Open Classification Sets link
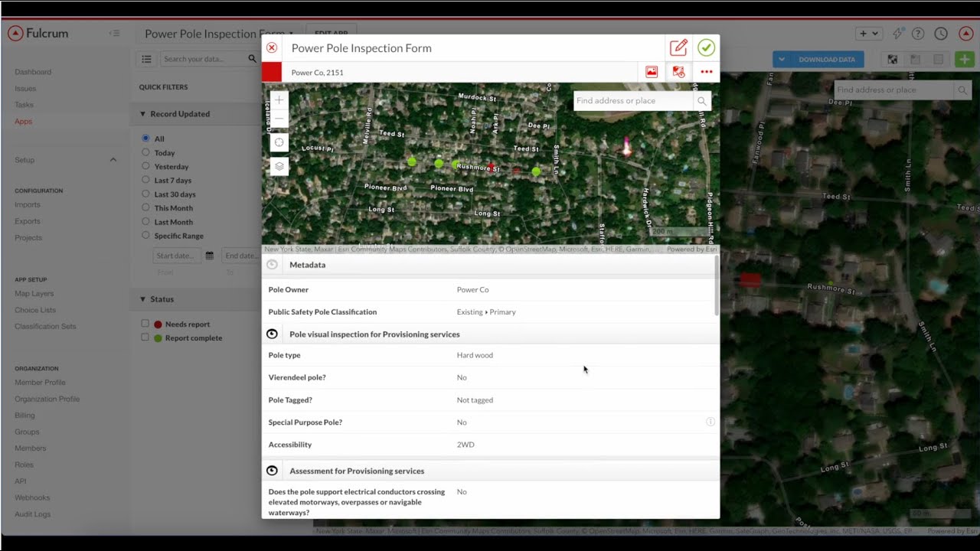Image resolution: width=980 pixels, height=551 pixels. pos(45,327)
